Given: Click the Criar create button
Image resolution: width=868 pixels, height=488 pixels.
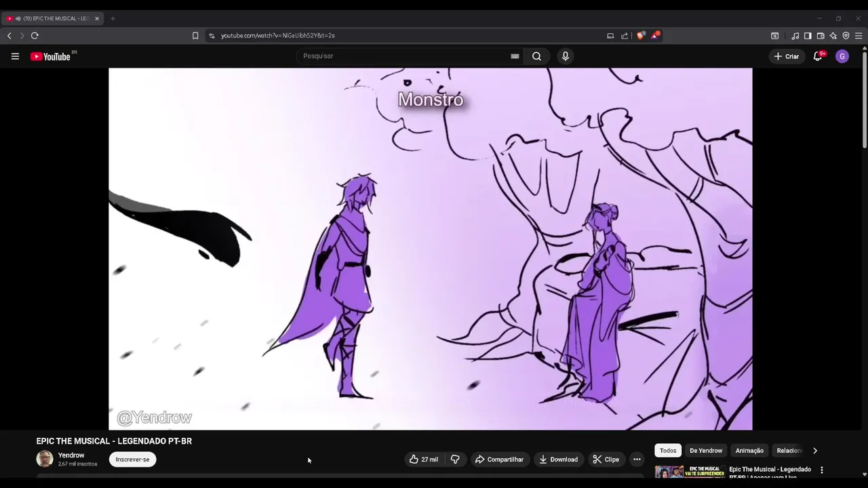Looking at the screenshot, I should pos(787,56).
